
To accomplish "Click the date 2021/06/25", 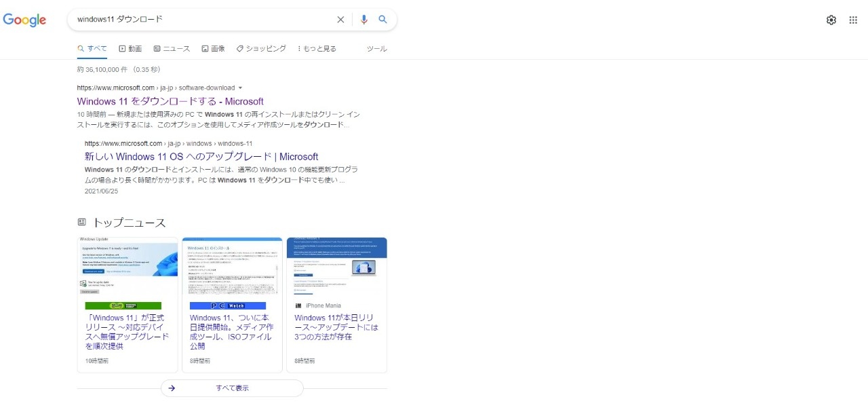I will 102,191.
